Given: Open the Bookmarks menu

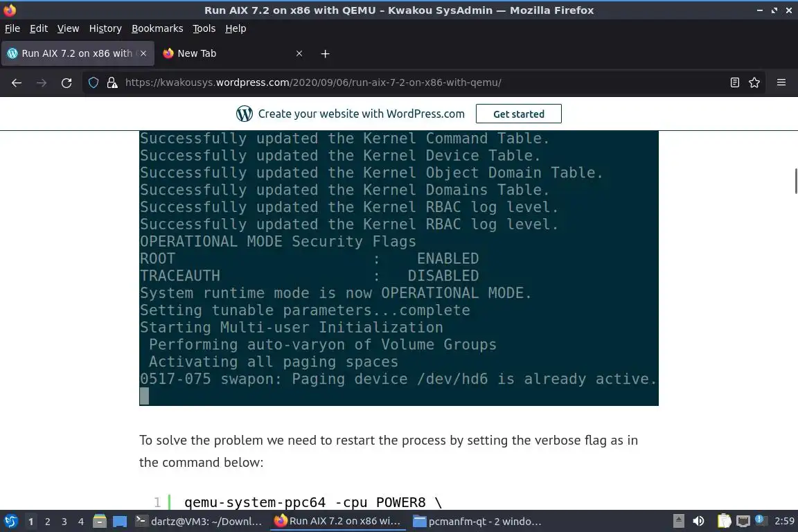Looking at the screenshot, I should 157,28.
